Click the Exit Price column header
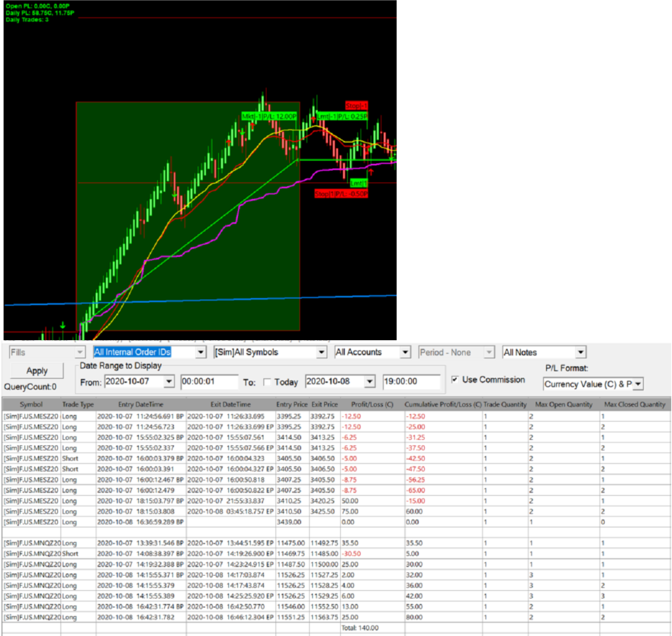 click(324, 404)
